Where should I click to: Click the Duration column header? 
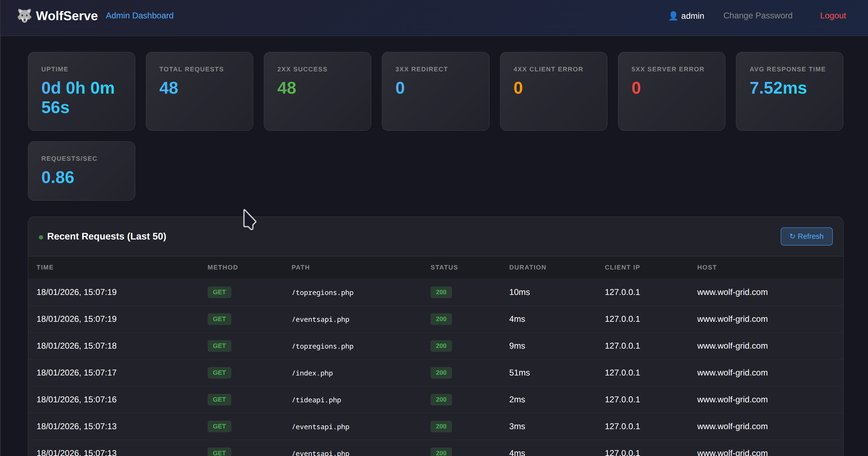[527, 267]
